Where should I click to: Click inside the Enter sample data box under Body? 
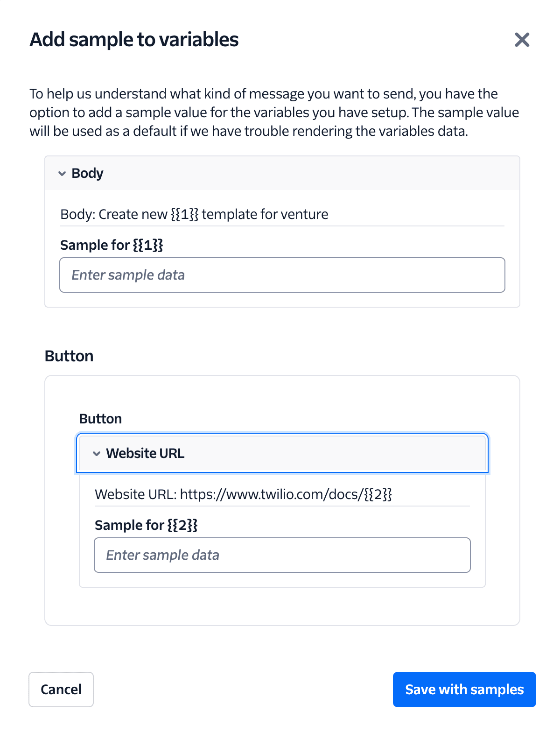(282, 275)
